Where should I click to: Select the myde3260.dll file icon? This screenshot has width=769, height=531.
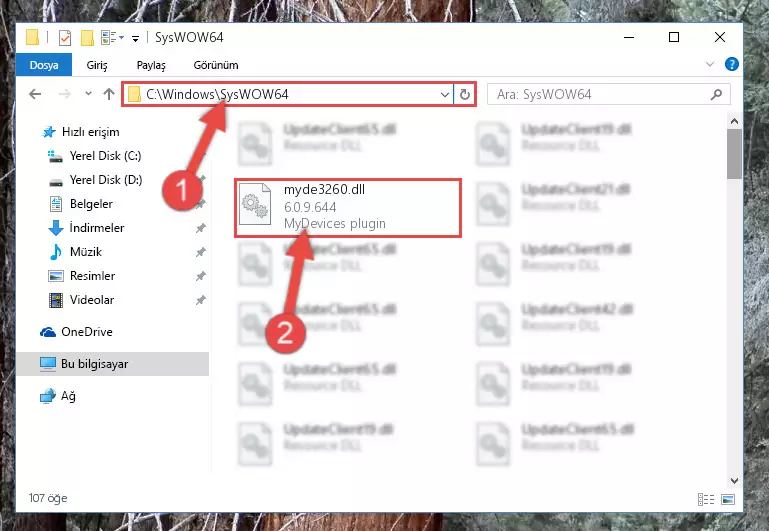pyautogui.click(x=255, y=203)
